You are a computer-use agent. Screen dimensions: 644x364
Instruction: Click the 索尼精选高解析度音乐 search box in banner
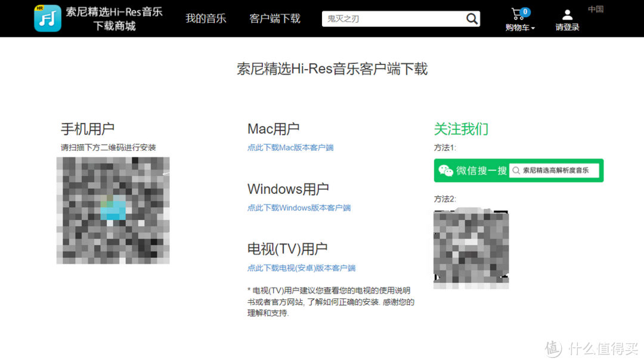pos(554,171)
